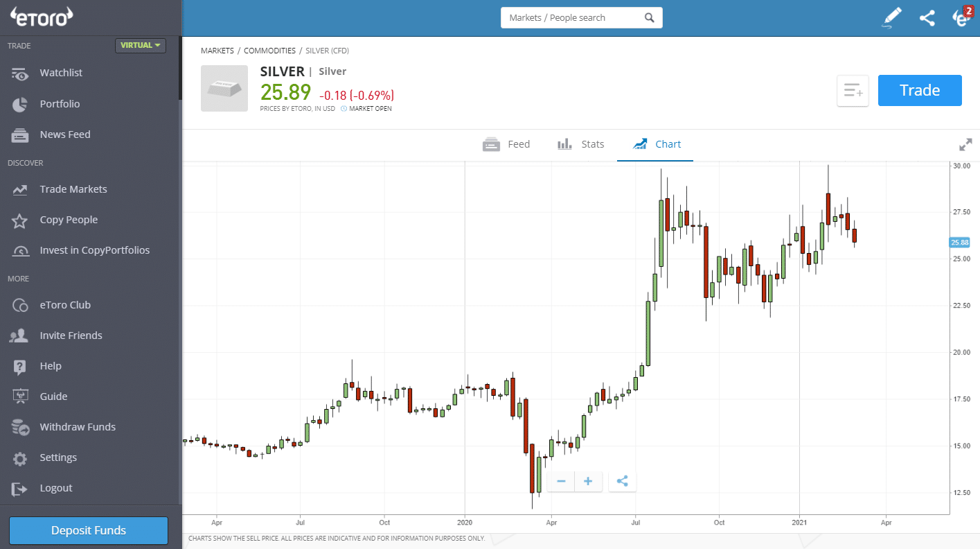The height and width of the screenshot is (549, 980).
Task: Click COMMODITIES in the breadcrumb
Action: [269, 51]
